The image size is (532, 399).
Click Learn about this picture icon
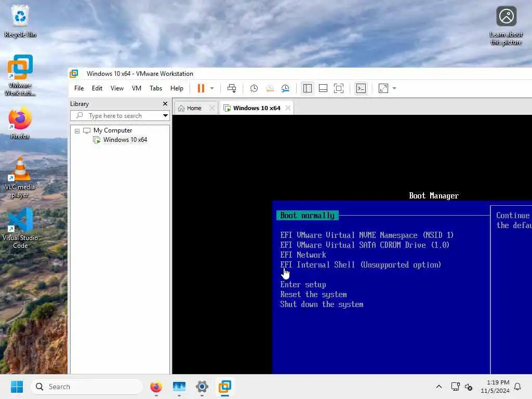(x=506, y=25)
